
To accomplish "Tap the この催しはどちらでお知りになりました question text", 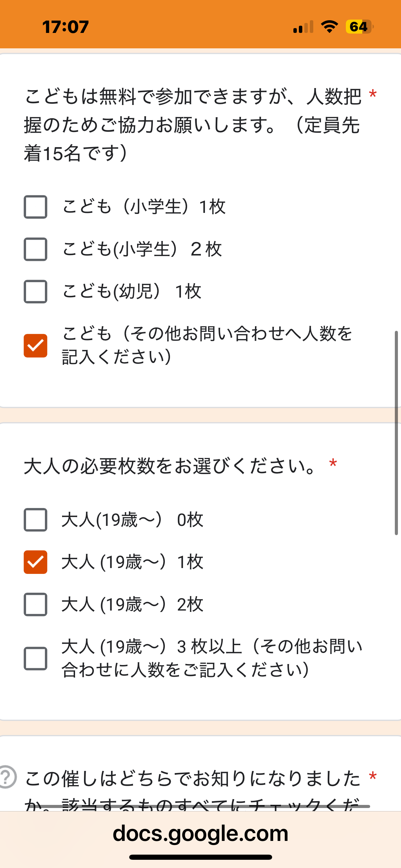I will tap(193, 779).
